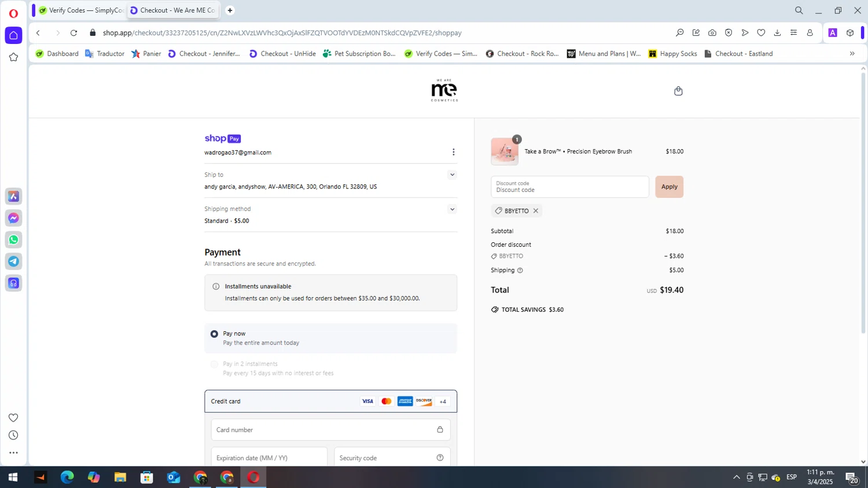Screen dimensions: 868x488
Task: Click the We Are ME Cosmetics logo
Action: [x=444, y=91]
